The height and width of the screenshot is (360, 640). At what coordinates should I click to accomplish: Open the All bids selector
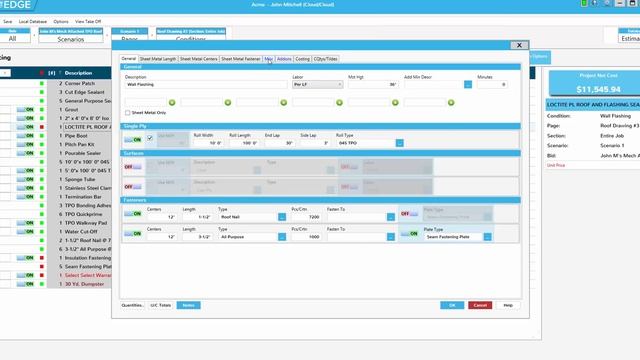(x=13, y=38)
